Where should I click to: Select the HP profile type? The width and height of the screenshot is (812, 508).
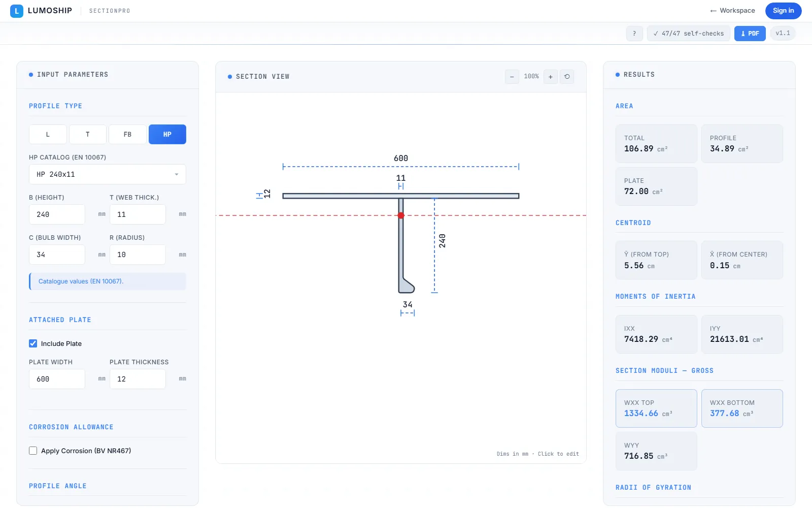[x=167, y=135]
